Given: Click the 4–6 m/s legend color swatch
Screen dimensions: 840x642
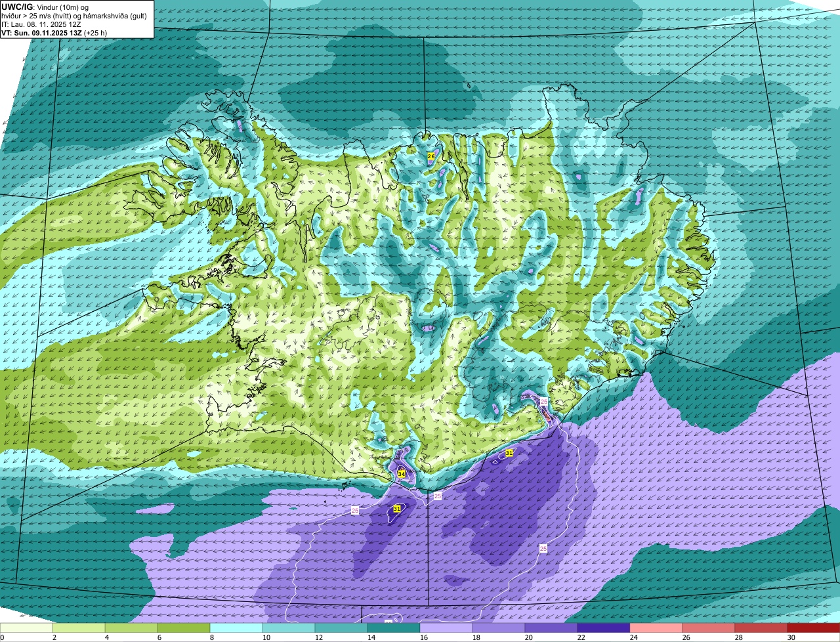Looking at the screenshot, I should [131, 628].
